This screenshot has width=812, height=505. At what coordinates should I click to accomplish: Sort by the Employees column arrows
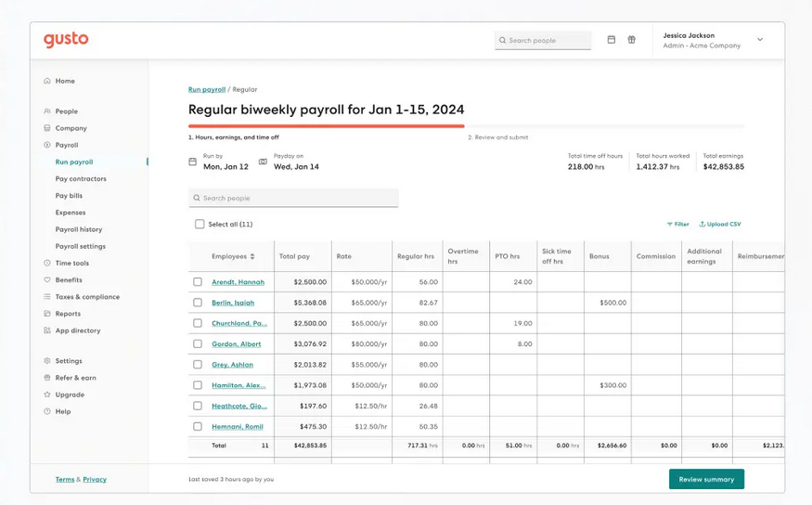point(252,256)
